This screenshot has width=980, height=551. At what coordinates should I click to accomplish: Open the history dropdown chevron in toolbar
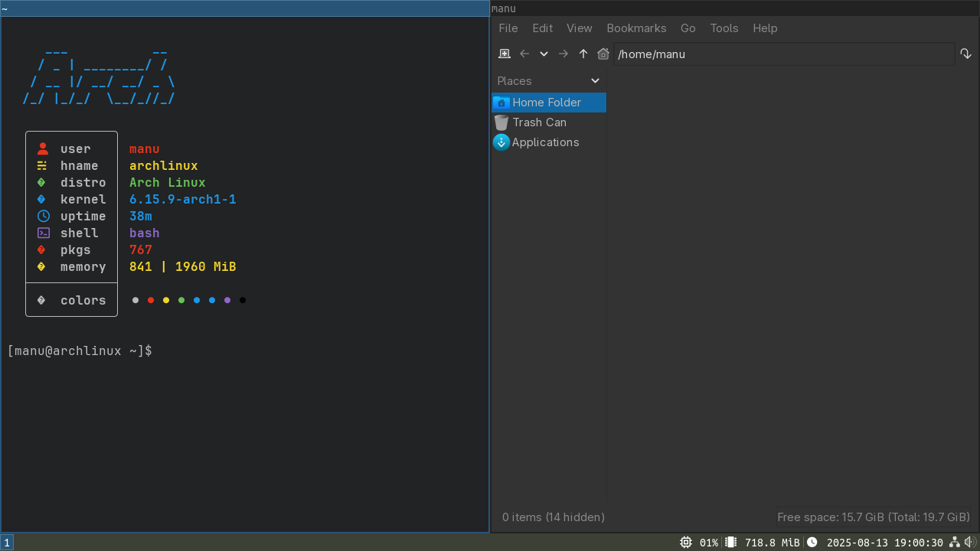pyautogui.click(x=544, y=54)
